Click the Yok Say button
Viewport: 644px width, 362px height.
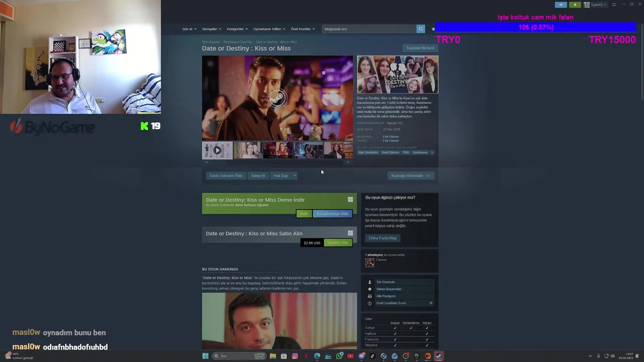click(x=281, y=175)
